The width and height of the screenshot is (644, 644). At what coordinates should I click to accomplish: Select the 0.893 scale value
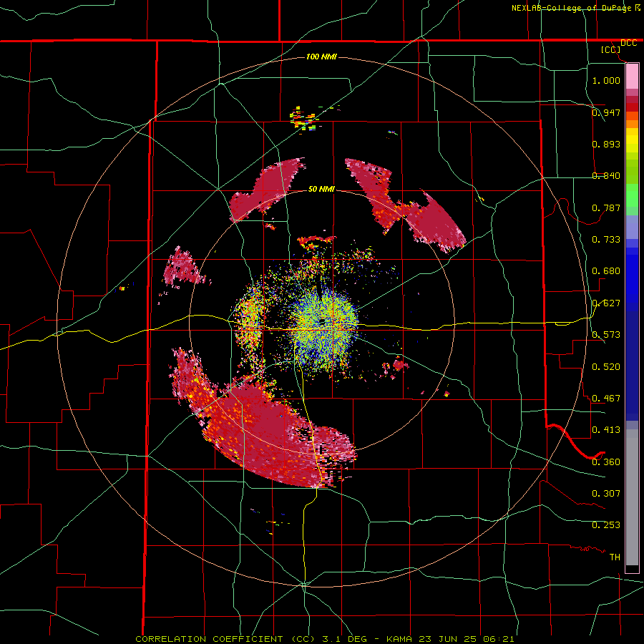(x=606, y=144)
